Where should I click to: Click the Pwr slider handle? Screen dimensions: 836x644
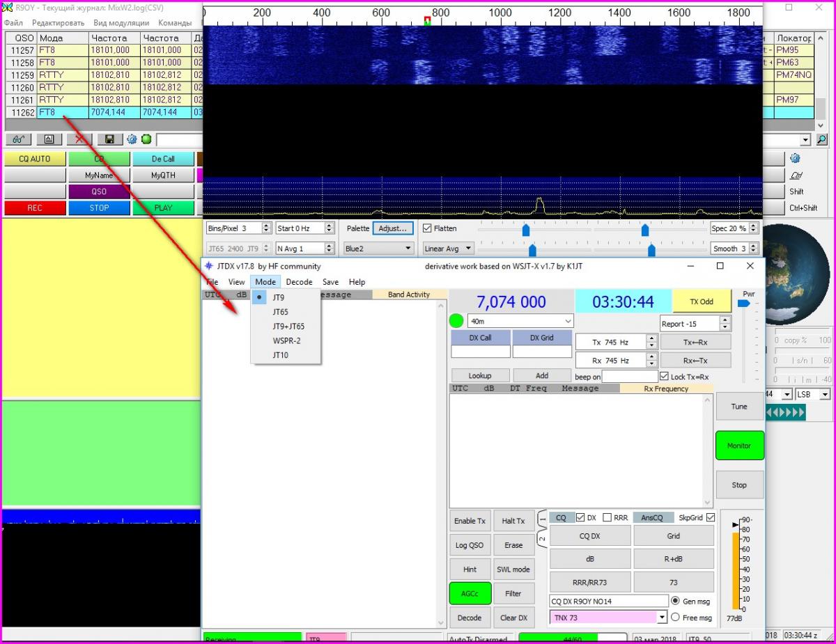tap(743, 304)
